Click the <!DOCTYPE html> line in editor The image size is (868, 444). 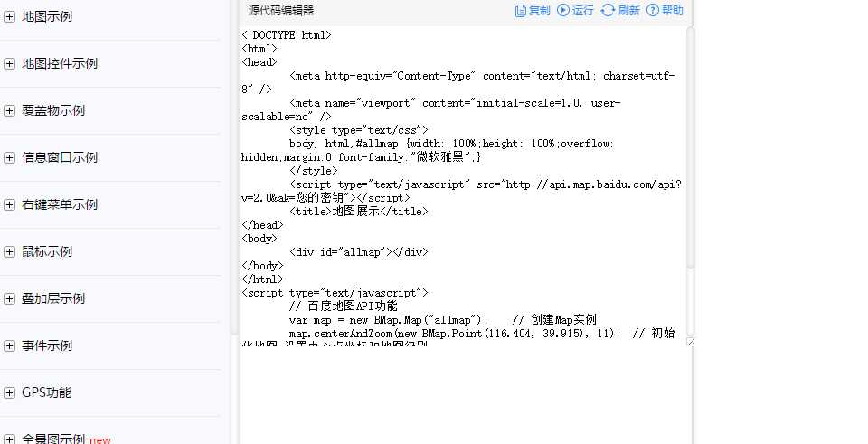pyautogui.click(x=287, y=35)
